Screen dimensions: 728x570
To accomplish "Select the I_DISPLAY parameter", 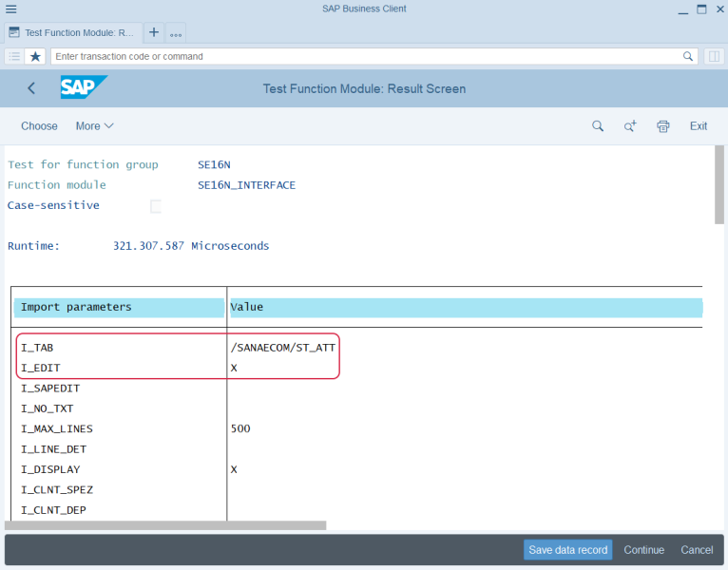I will coord(50,469).
